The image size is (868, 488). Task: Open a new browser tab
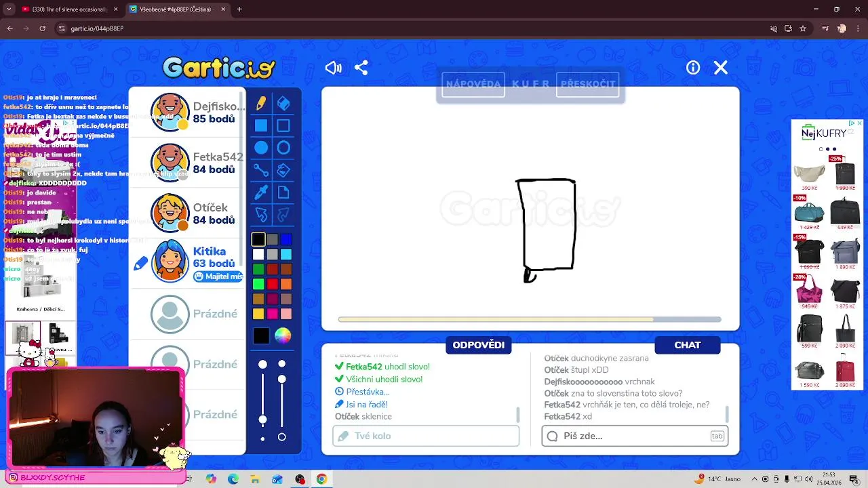pos(239,9)
